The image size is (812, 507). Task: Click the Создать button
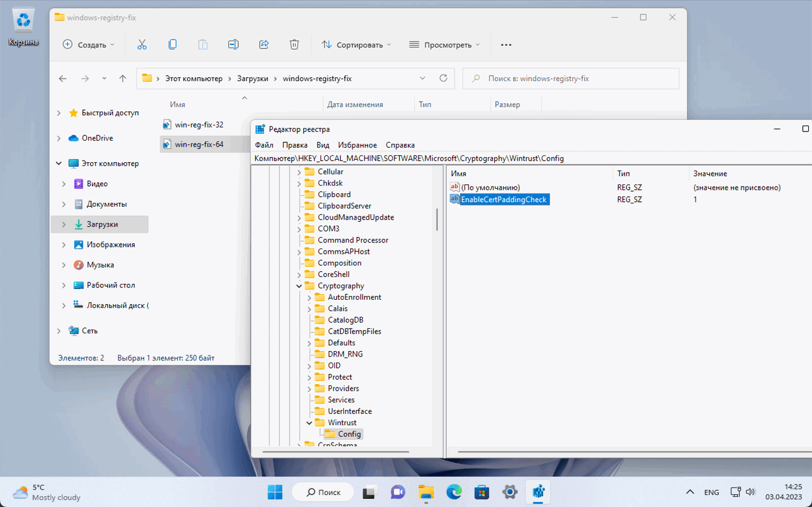89,45
